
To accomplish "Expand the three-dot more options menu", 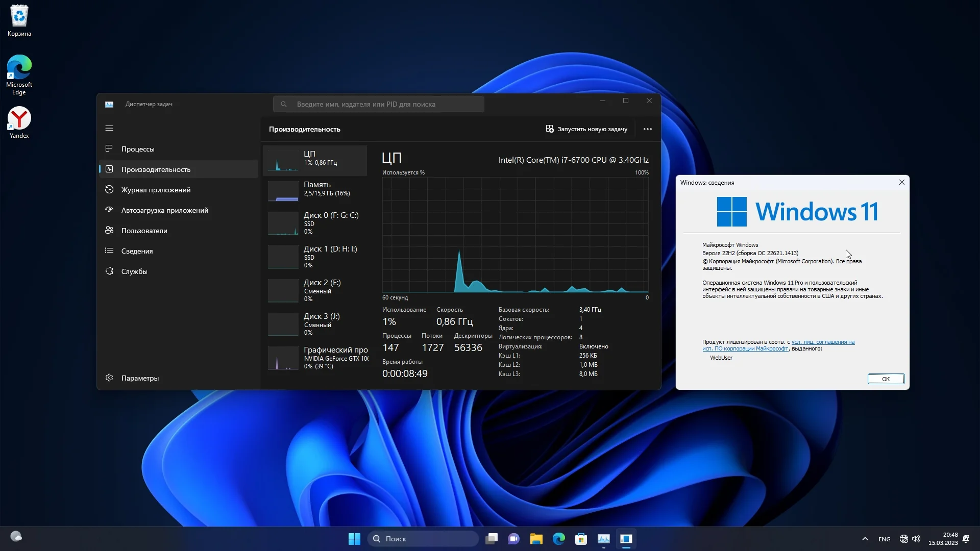I will (647, 129).
